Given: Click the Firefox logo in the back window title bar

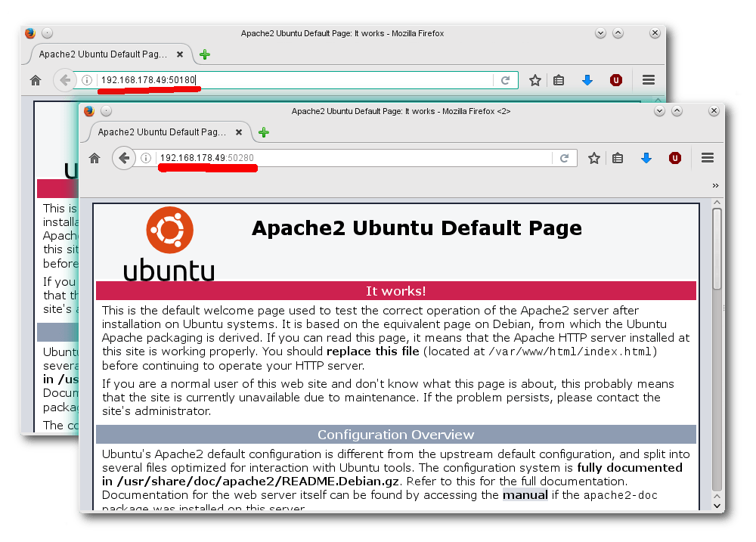Looking at the screenshot, I should 30,33.
